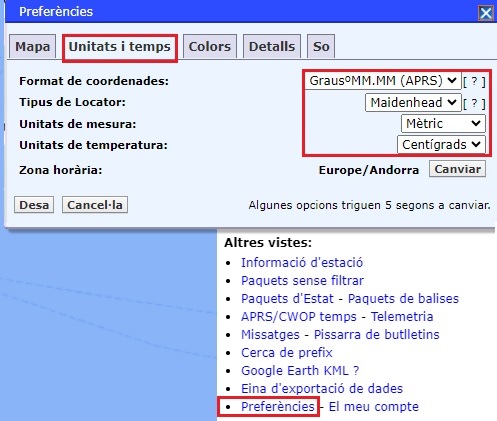Open help for Locator type
Viewport: 497px width, 421px height.
point(474,103)
